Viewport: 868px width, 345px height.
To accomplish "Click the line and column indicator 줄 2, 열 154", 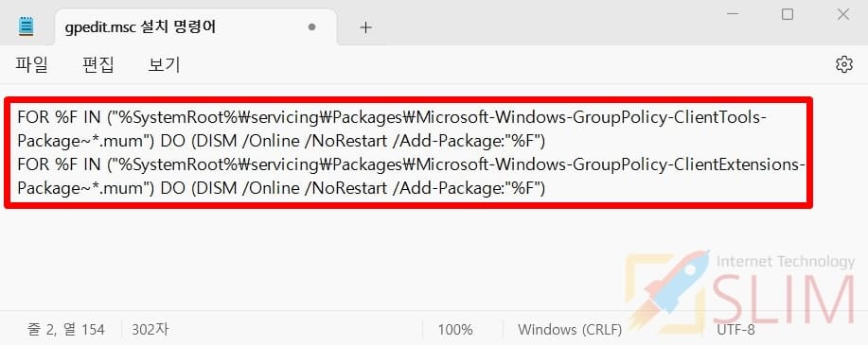I will [66, 330].
